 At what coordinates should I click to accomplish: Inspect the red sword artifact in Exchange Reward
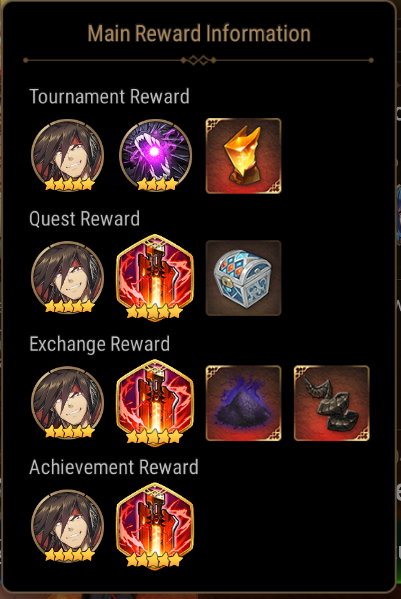pos(155,403)
